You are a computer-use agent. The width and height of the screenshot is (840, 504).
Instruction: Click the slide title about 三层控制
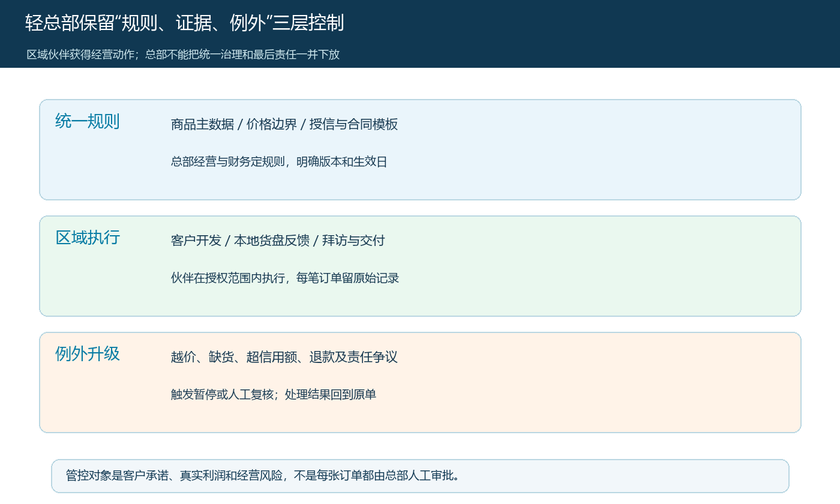tap(185, 23)
